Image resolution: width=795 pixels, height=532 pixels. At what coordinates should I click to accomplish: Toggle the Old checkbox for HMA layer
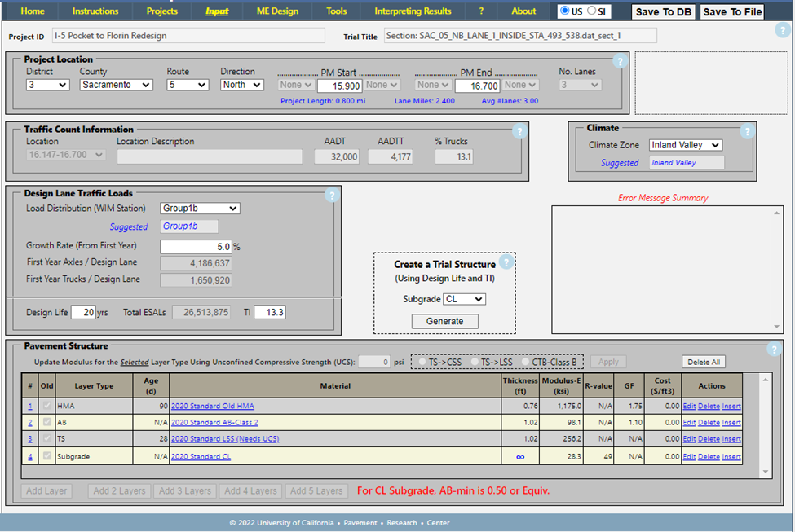[49, 406]
